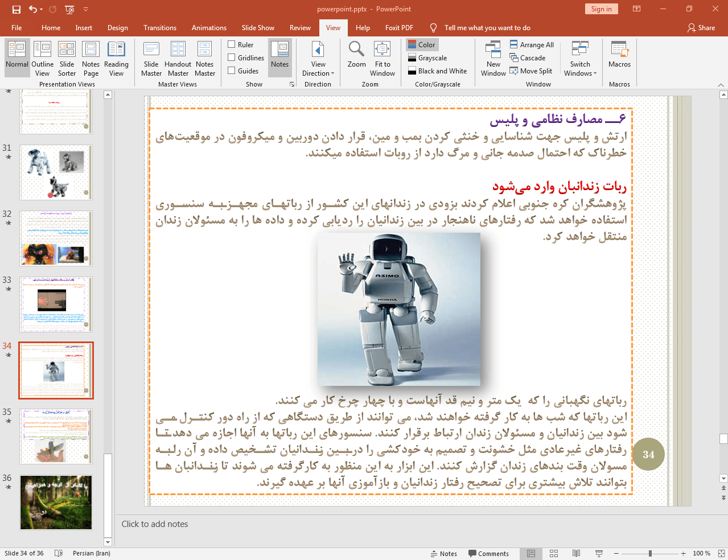Click Persian (Iran) language indicator
This screenshot has height=560, width=728.
92,554
